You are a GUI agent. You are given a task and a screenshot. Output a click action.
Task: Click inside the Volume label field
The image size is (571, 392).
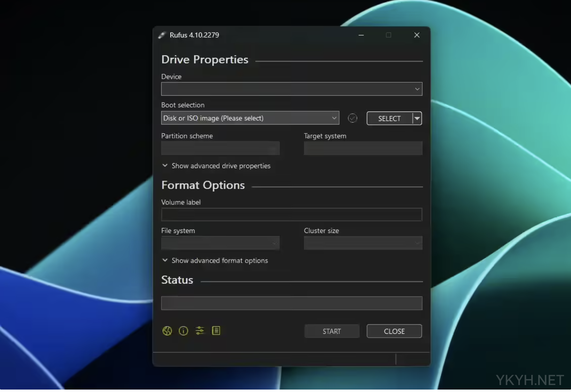[x=291, y=214]
